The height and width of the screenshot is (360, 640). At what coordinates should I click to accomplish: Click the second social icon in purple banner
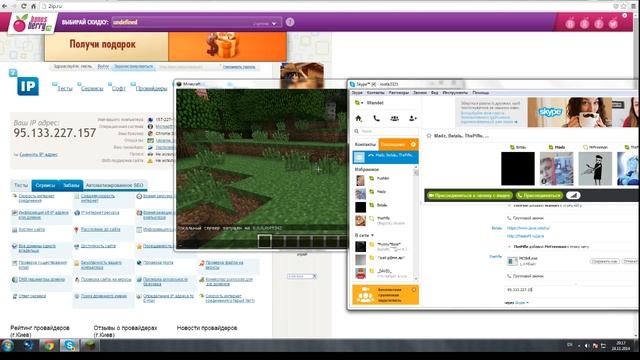click(584, 23)
